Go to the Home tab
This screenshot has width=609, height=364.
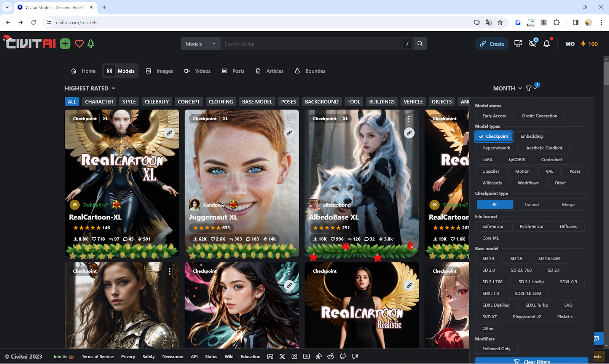83,71
